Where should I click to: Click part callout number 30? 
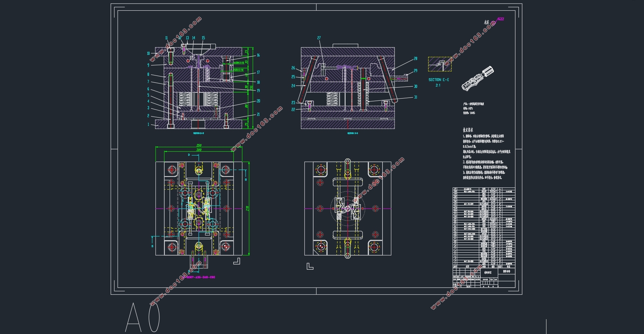pyautogui.click(x=416, y=87)
